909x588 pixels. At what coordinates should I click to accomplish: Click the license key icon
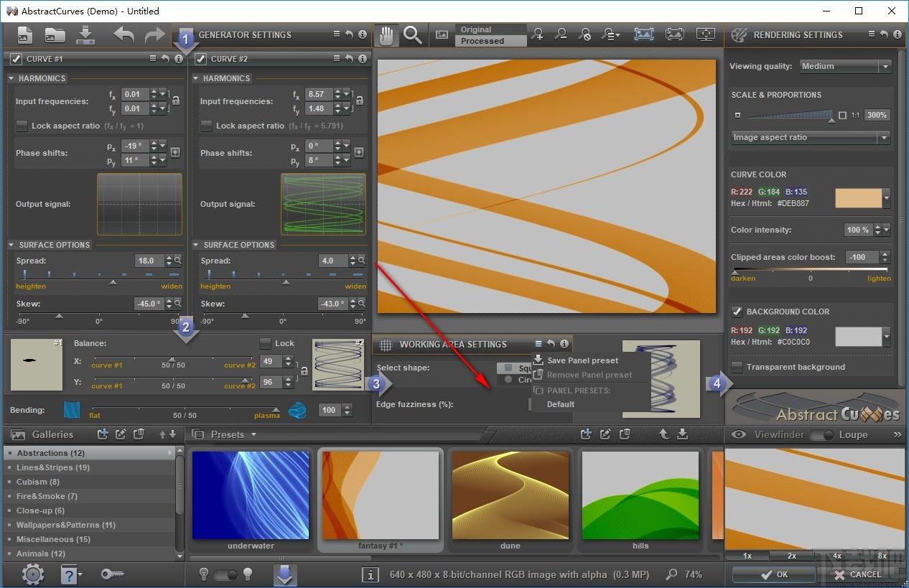click(x=112, y=574)
